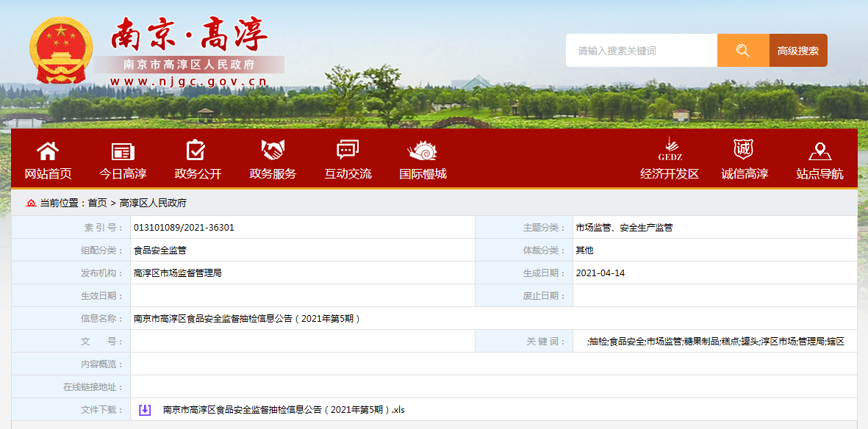Screen dimensions: 868x429
Task: Click the newspaper icon above 今日高淳
Action: (123, 151)
